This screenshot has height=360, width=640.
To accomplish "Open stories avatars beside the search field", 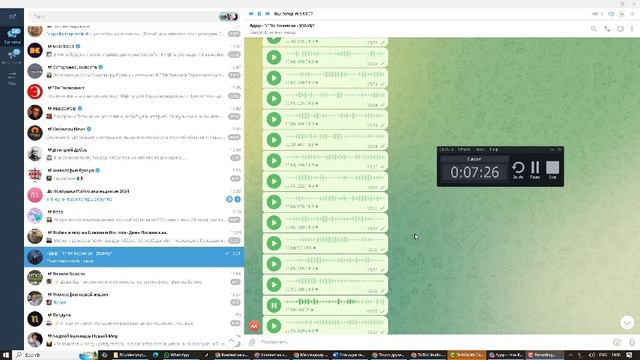I will [x=229, y=17].
